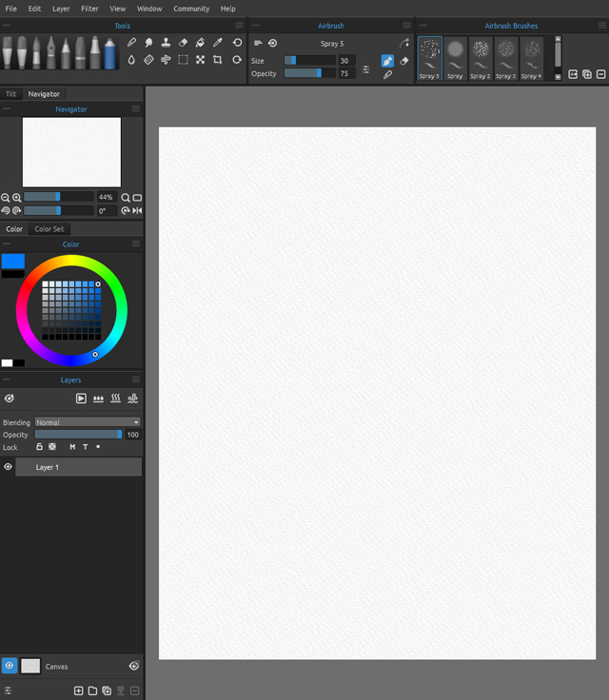Image resolution: width=609 pixels, height=700 pixels.
Task: Select the Blend tool pencil icon
Action: (x=131, y=43)
